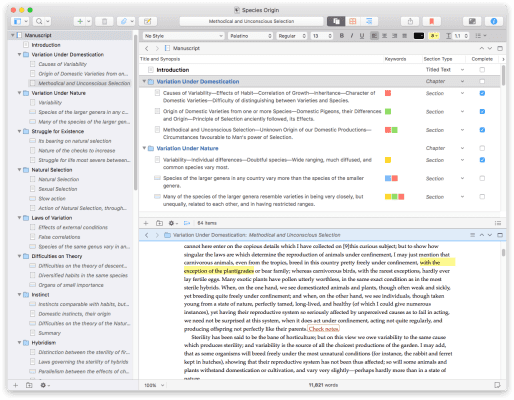This screenshot has width=514, height=400.
Task: Collapse the Hybridism binder folder
Action: point(19,343)
